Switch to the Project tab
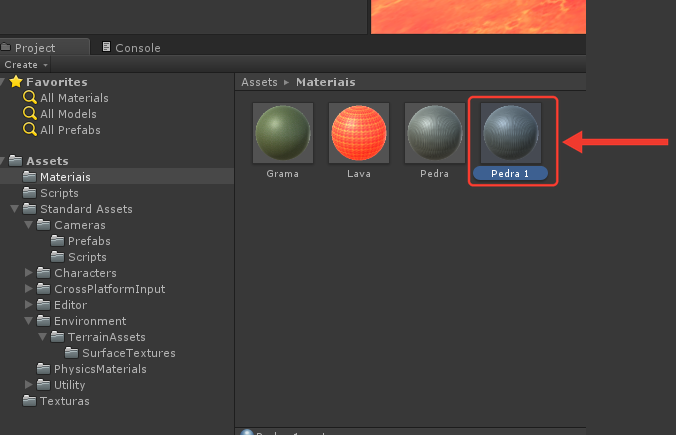 [44, 47]
